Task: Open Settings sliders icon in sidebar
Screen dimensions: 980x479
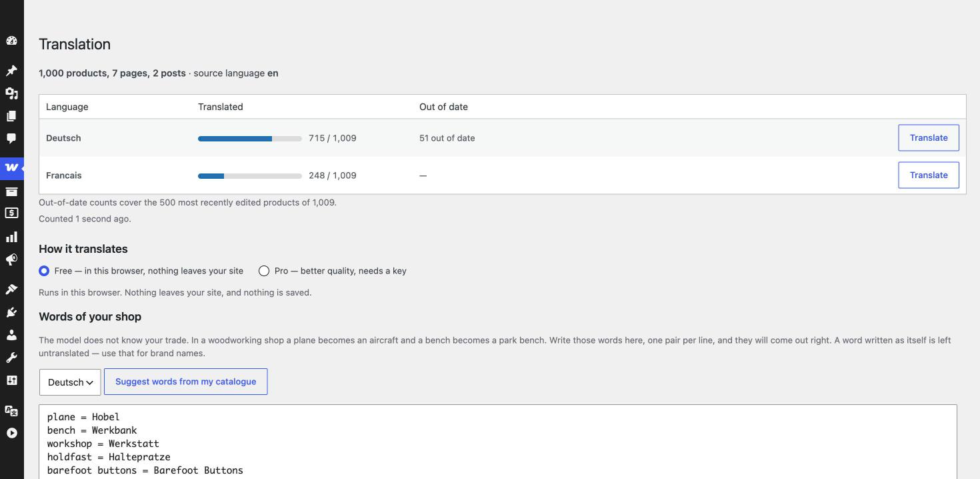Action: click(11, 380)
